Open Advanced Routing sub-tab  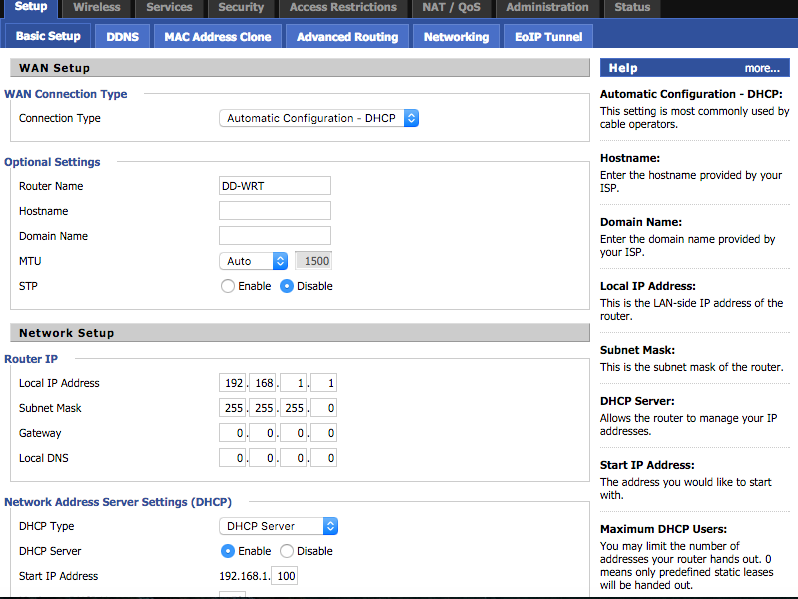pyautogui.click(x=348, y=37)
